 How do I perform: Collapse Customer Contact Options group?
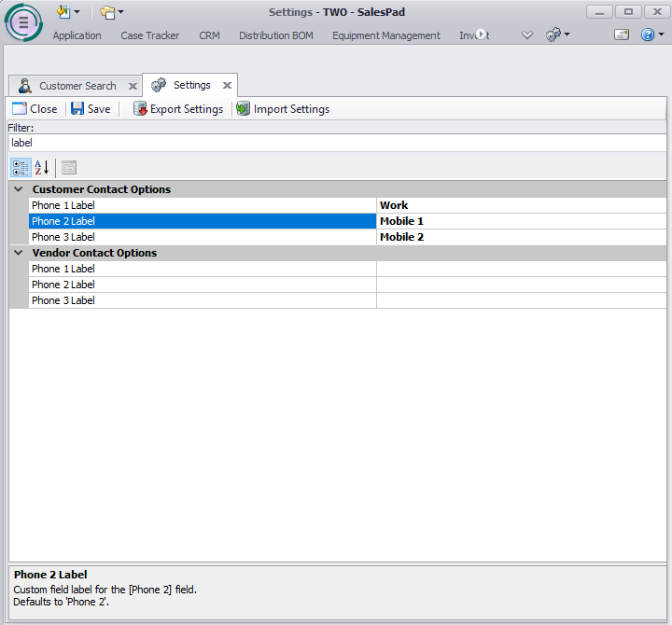pos(19,189)
